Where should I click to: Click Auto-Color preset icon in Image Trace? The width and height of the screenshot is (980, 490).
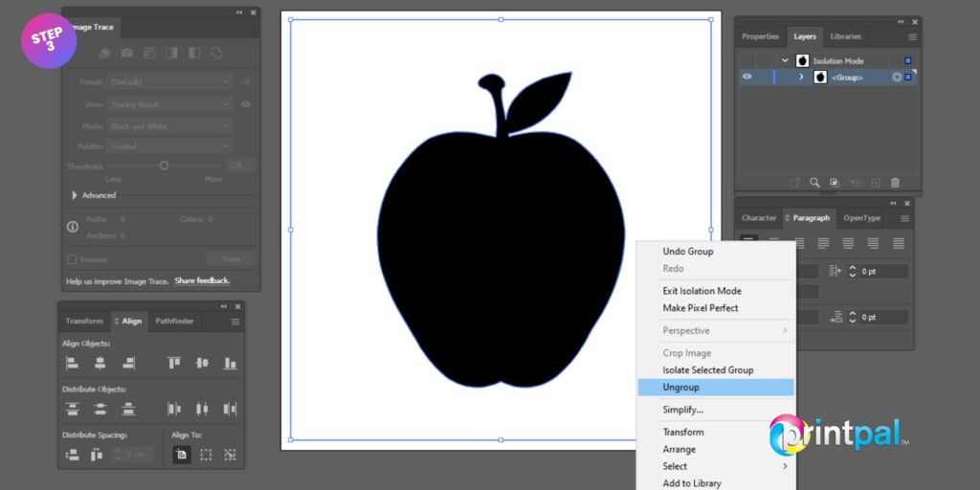(x=104, y=54)
